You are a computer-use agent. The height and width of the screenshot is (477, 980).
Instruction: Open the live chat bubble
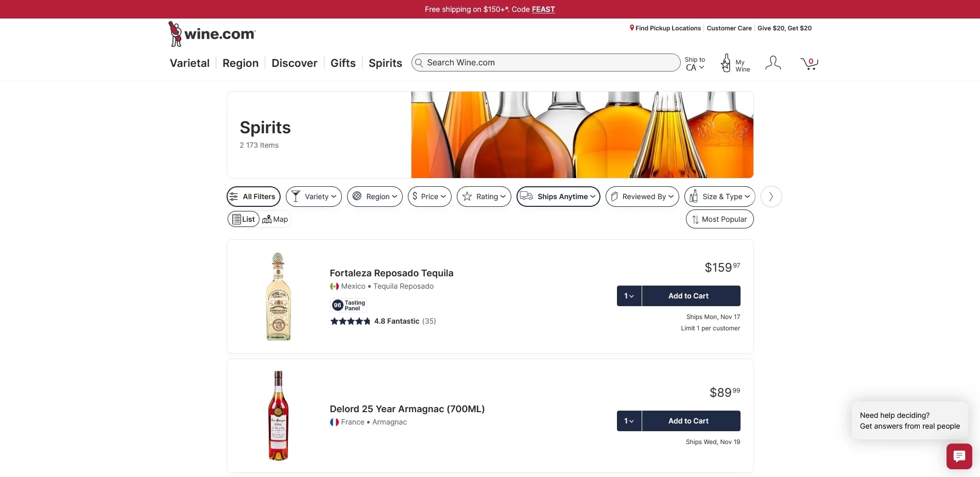(958, 456)
